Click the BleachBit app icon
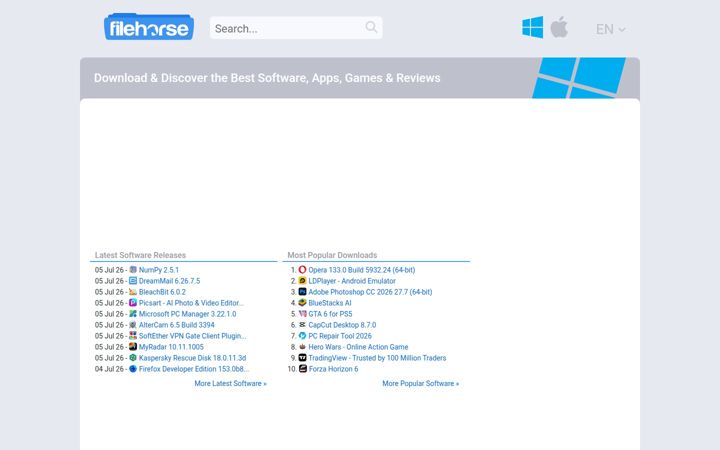Screen dimensions: 720x450 [133, 292]
